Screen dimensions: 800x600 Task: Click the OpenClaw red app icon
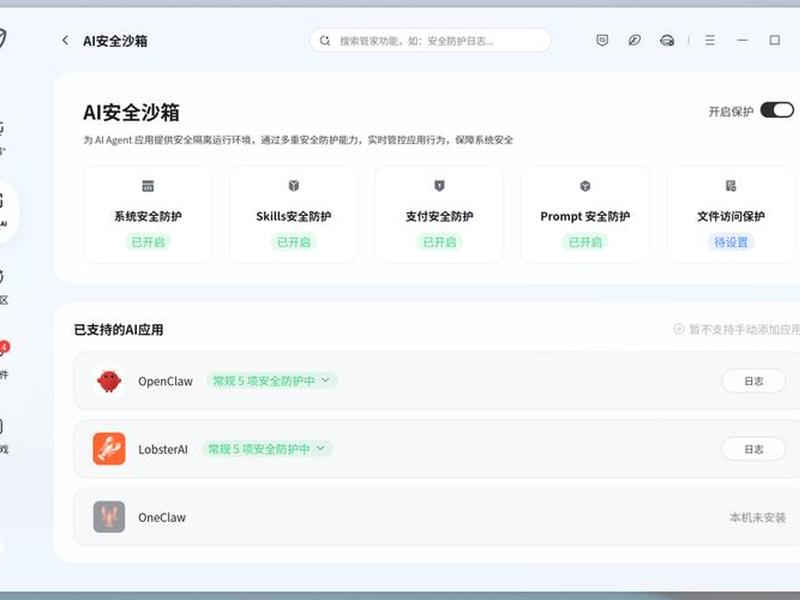coord(109,381)
